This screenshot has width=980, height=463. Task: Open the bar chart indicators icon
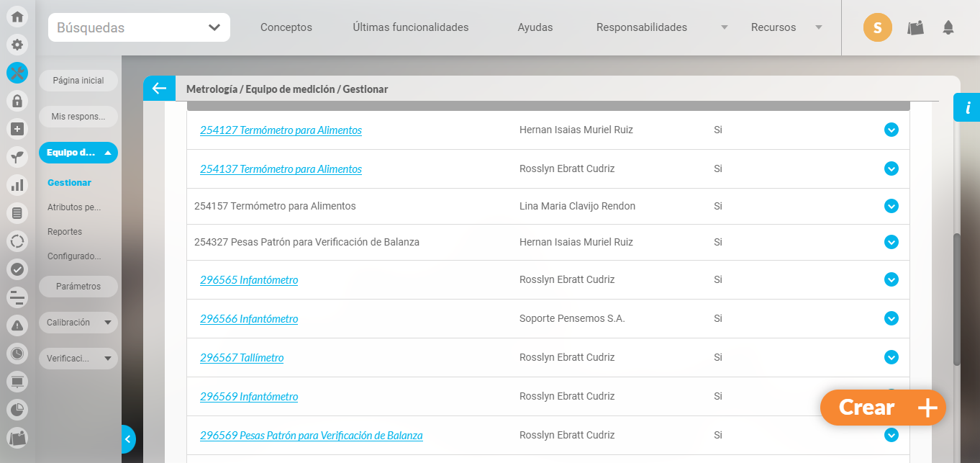(x=17, y=185)
